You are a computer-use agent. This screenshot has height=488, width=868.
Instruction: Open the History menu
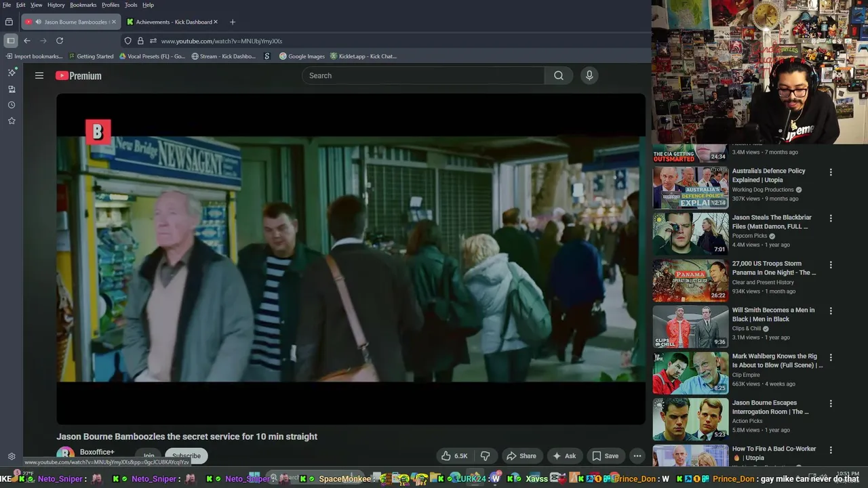pyautogui.click(x=56, y=5)
